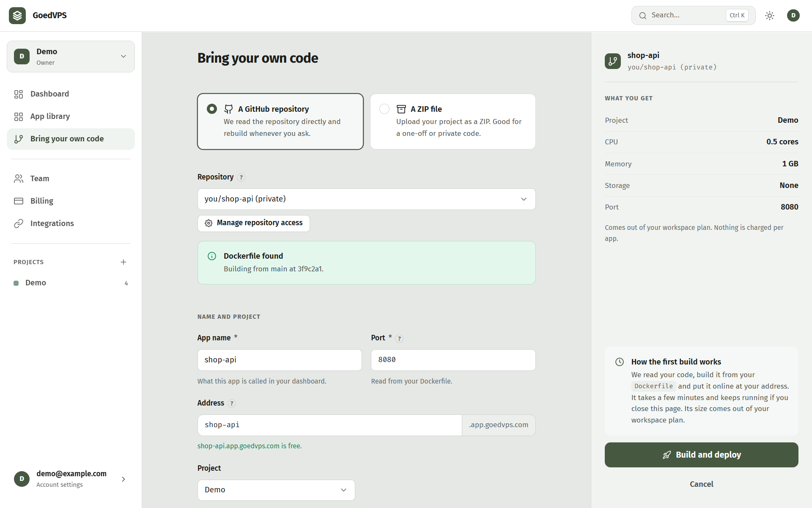This screenshot has width=812, height=508.
Task: Click the help icon next to Address
Action: (x=232, y=403)
